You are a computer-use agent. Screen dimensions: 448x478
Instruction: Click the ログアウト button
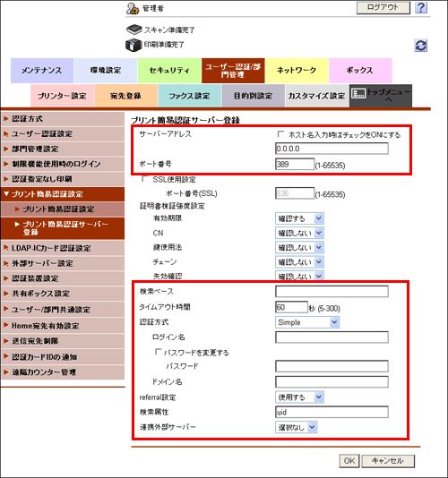coord(383,7)
